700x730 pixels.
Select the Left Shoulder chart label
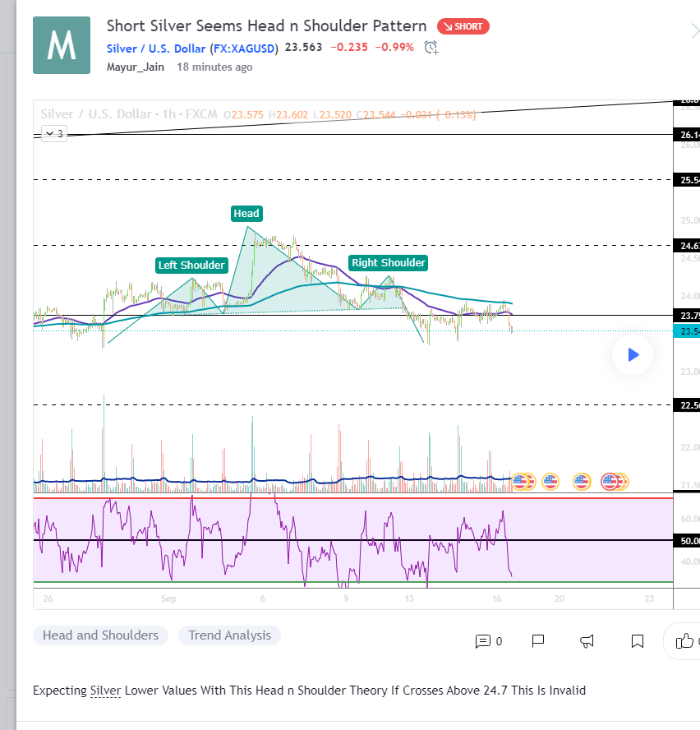point(191,265)
